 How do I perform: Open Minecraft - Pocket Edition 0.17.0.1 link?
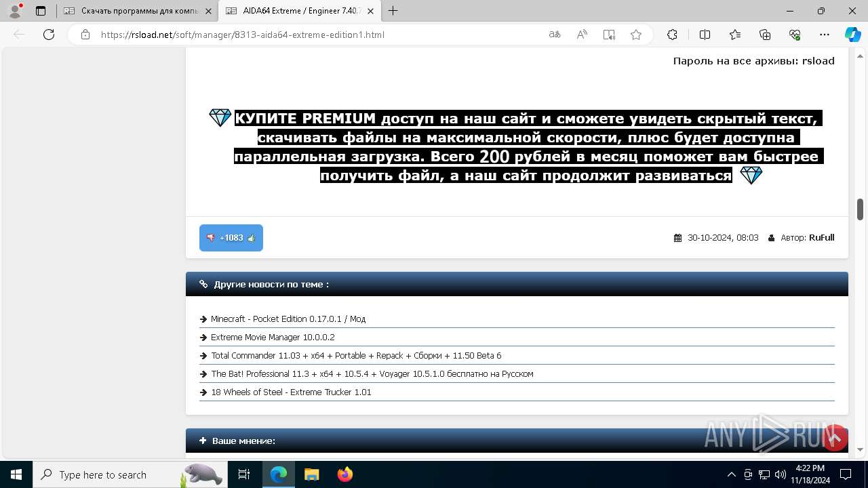pos(288,319)
